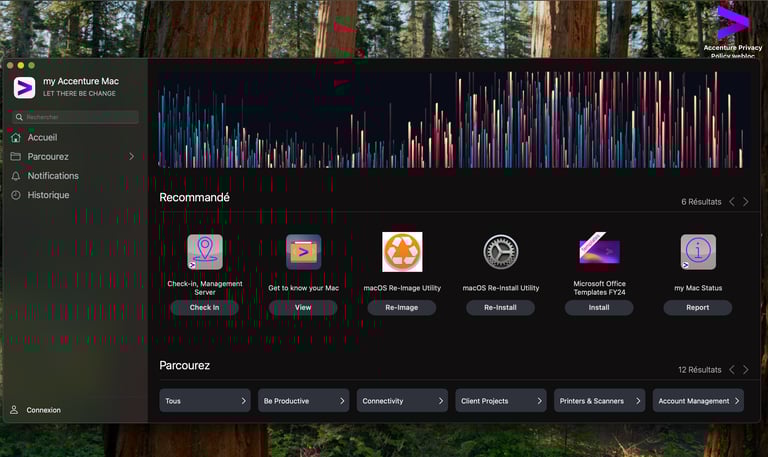Click the Check In button
Screen dimensions: 768x457
point(205,308)
